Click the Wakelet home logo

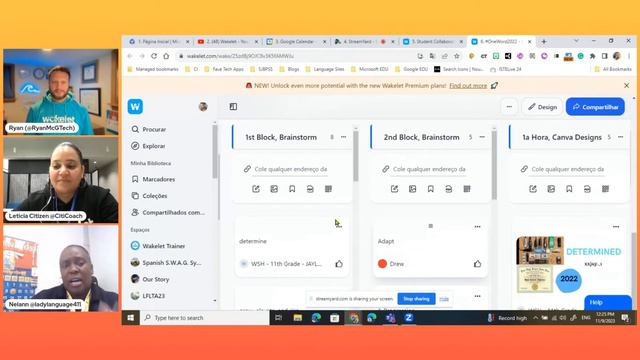tap(135, 107)
